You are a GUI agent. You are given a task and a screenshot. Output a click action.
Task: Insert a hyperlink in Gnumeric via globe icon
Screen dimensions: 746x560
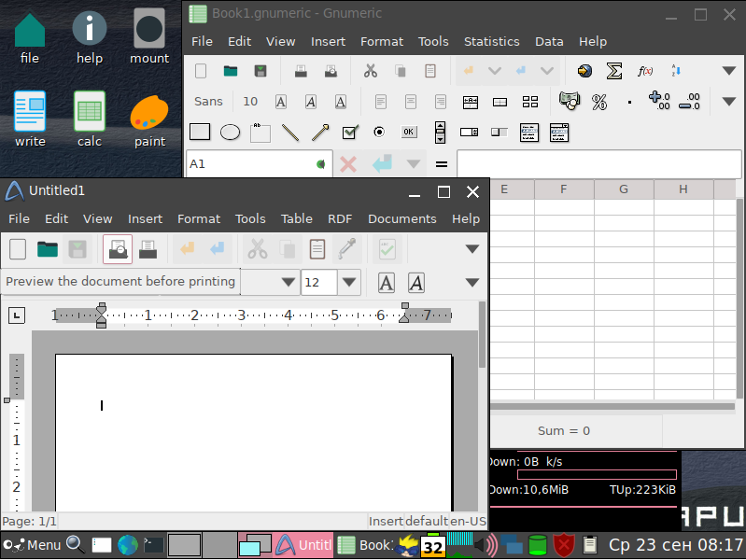pos(584,71)
